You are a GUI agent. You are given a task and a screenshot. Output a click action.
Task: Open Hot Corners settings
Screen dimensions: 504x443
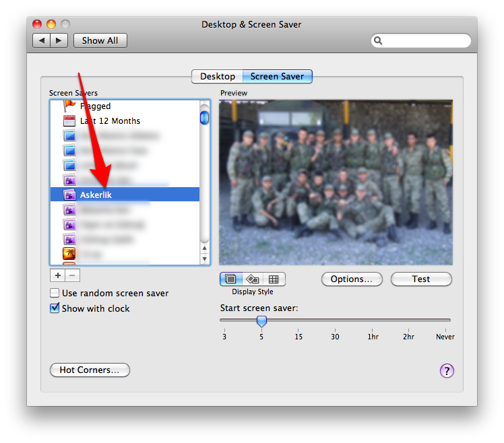(90, 370)
